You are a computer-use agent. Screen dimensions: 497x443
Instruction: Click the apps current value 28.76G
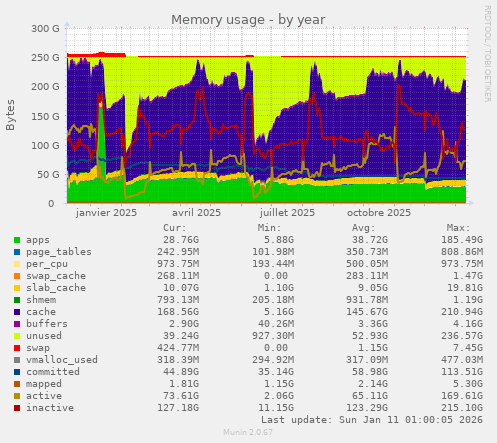click(181, 240)
